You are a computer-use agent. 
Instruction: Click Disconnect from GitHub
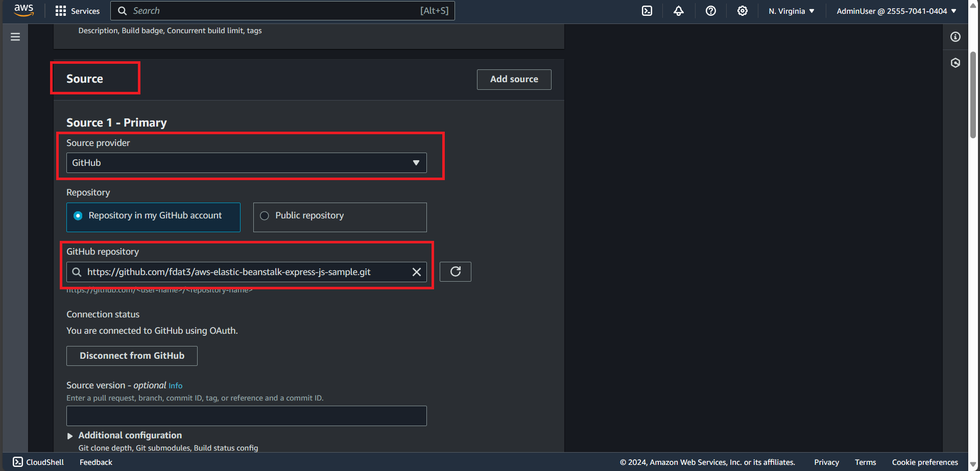click(132, 356)
